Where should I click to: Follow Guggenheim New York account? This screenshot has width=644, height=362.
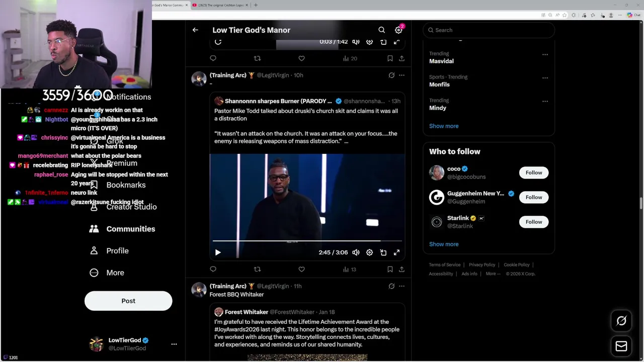(534, 197)
